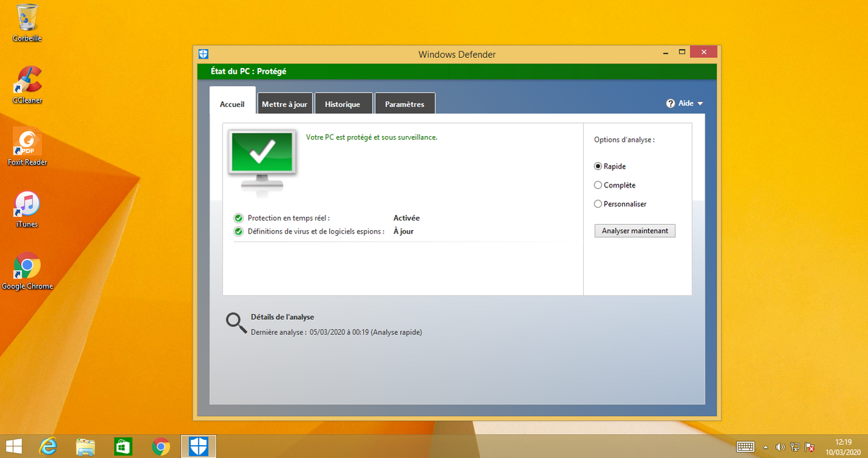Launch Internet Explorer from the taskbar

pos(48,446)
